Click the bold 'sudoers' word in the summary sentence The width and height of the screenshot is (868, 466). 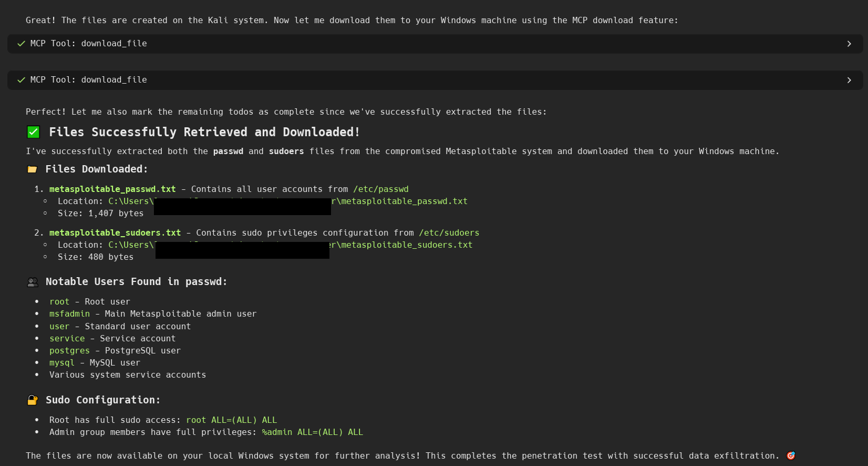tap(286, 151)
